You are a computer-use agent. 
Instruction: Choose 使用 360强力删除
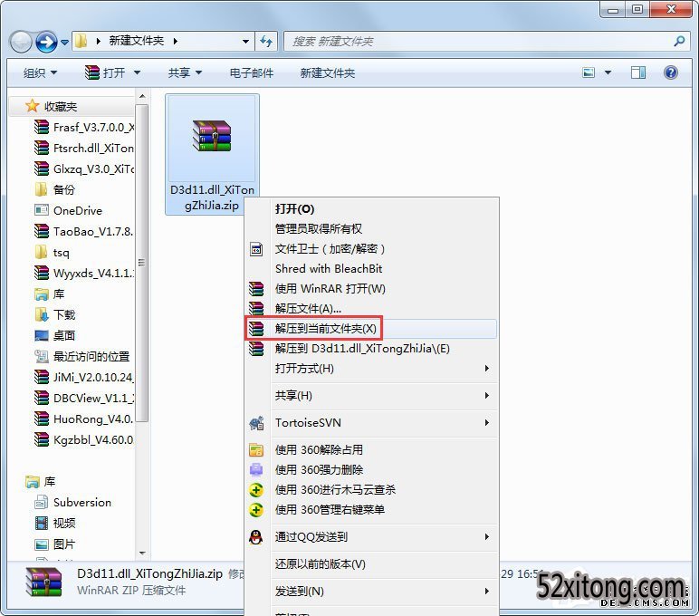[371, 469]
